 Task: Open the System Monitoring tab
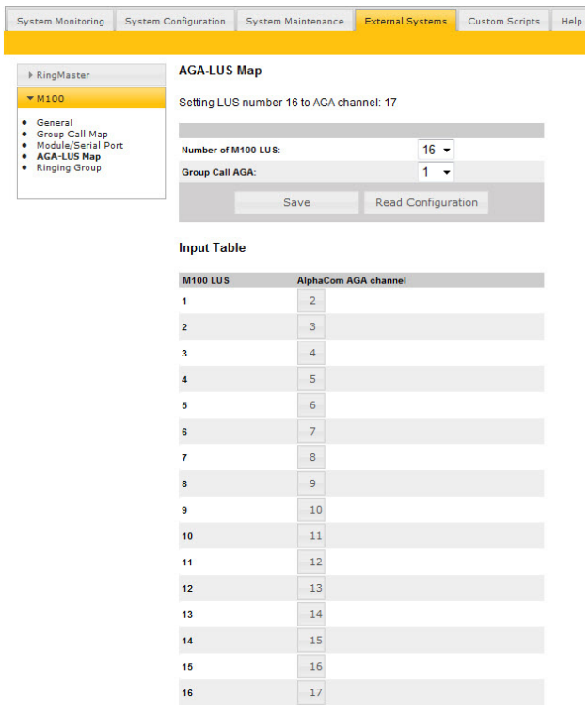click(60, 22)
